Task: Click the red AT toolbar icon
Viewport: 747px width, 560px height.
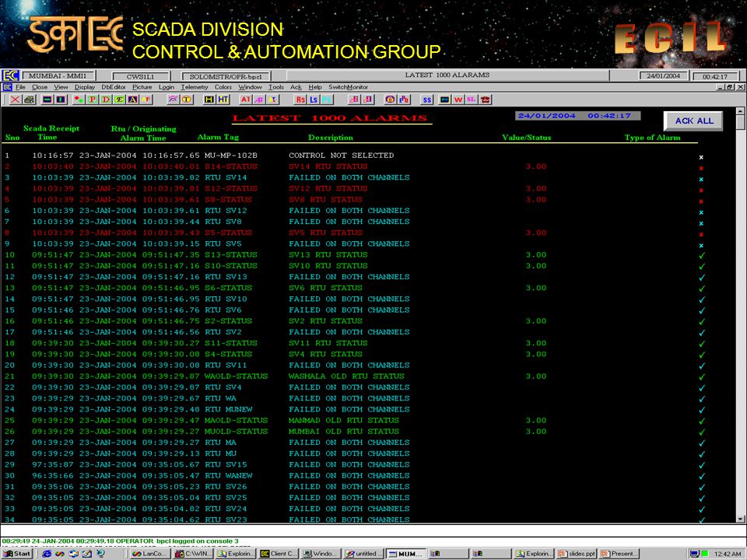Action: pos(245,100)
